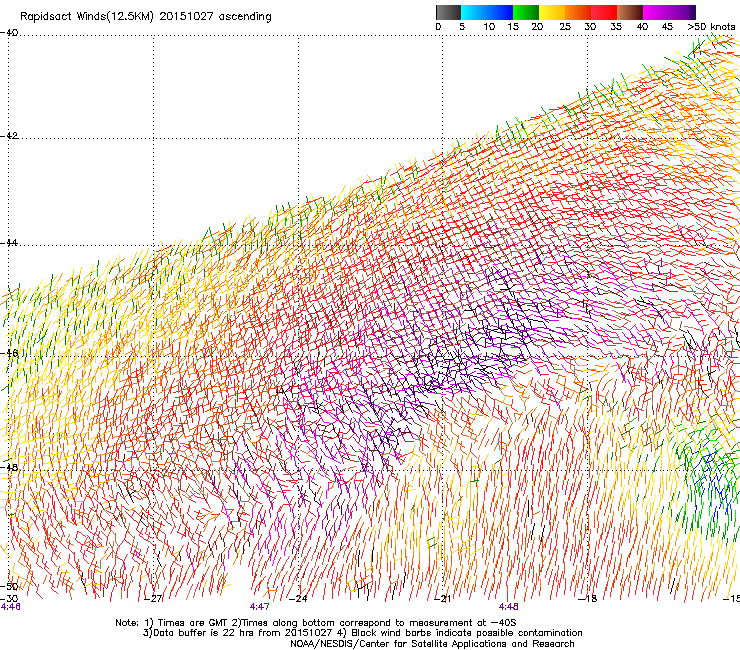Click the magenta-purple 40-50 knots legend band
The image size is (740, 650).
[x=669, y=12]
